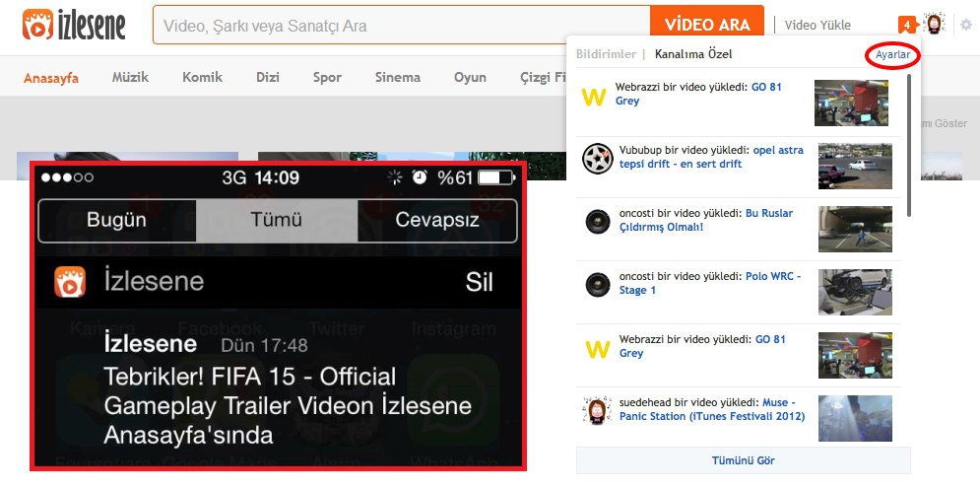Open thumbnail of Muse Panic Station video
The image size is (980, 489).
pyautogui.click(x=855, y=418)
